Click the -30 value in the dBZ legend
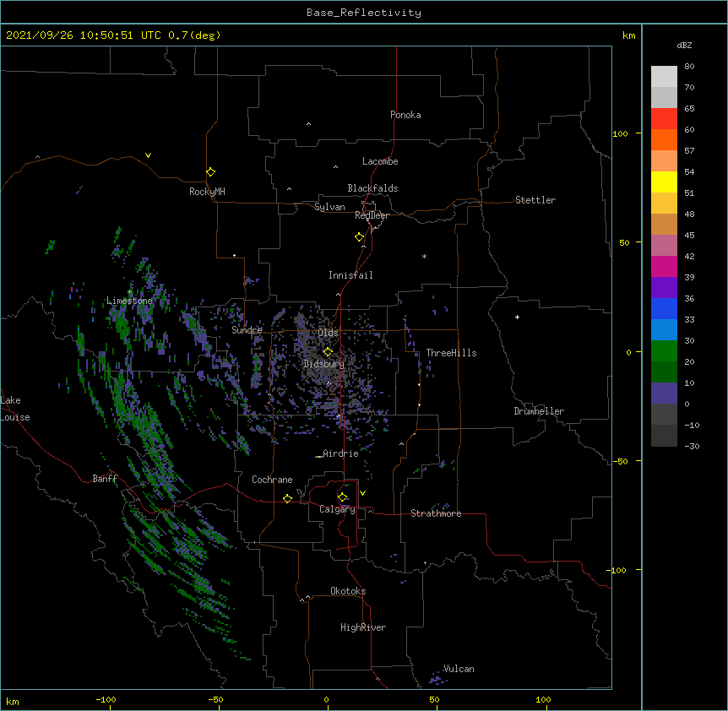The width and height of the screenshot is (728, 711). coord(692,447)
